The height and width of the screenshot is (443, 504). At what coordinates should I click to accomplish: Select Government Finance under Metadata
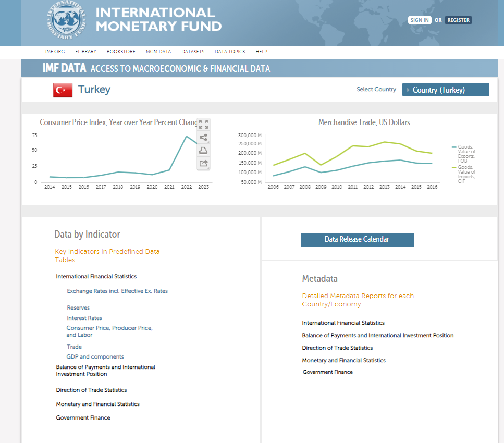[x=327, y=372]
